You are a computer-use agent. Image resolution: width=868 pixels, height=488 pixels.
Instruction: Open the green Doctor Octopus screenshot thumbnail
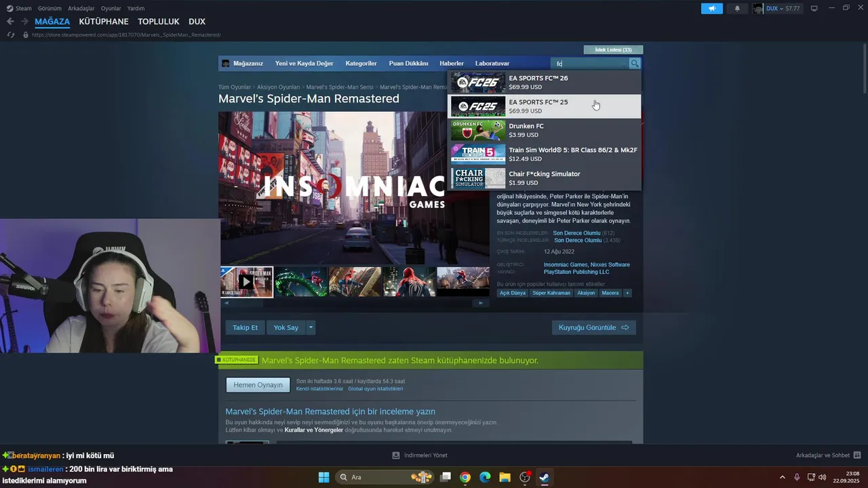click(300, 281)
